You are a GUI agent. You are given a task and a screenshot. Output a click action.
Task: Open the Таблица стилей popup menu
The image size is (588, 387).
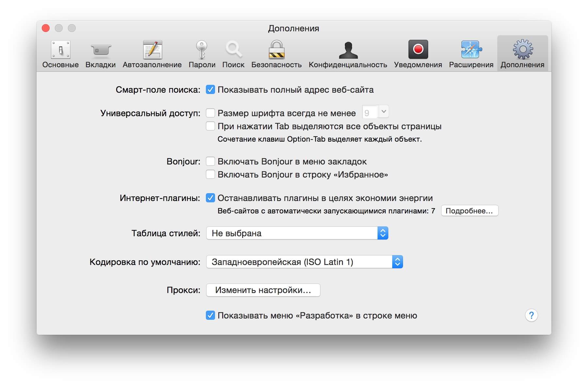(x=297, y=233)
